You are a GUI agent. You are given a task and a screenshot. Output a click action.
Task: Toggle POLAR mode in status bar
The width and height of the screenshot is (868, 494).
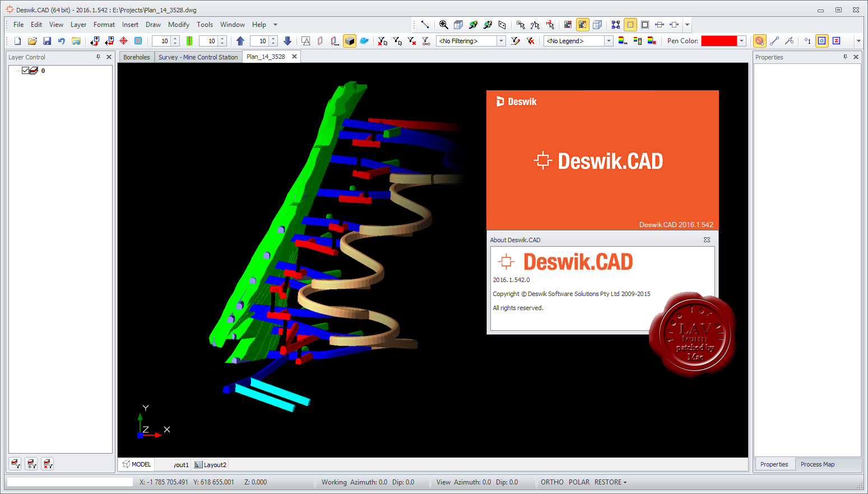click(x=579, y=482)
